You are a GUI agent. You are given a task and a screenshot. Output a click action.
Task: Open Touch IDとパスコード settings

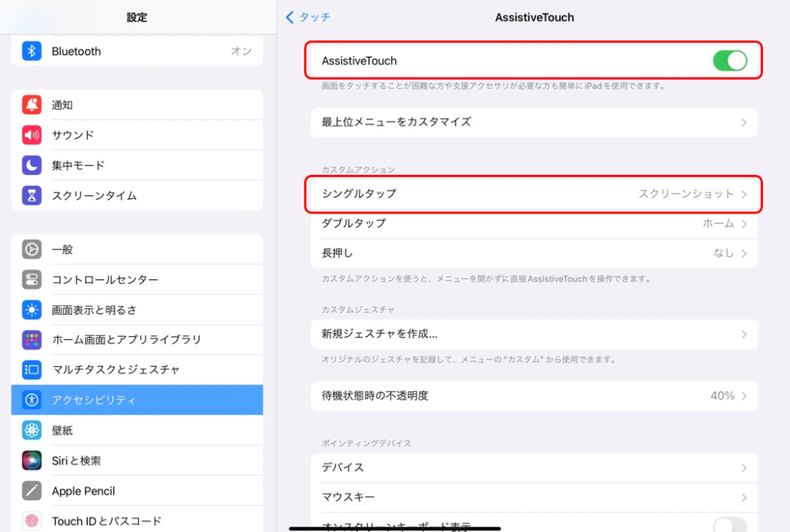(x=137, y=520)
